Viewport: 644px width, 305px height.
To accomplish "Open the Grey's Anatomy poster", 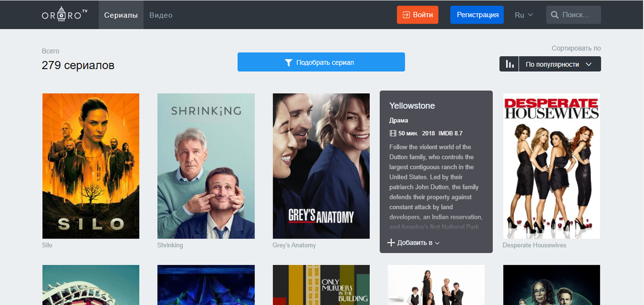I will tap(321, 166).
